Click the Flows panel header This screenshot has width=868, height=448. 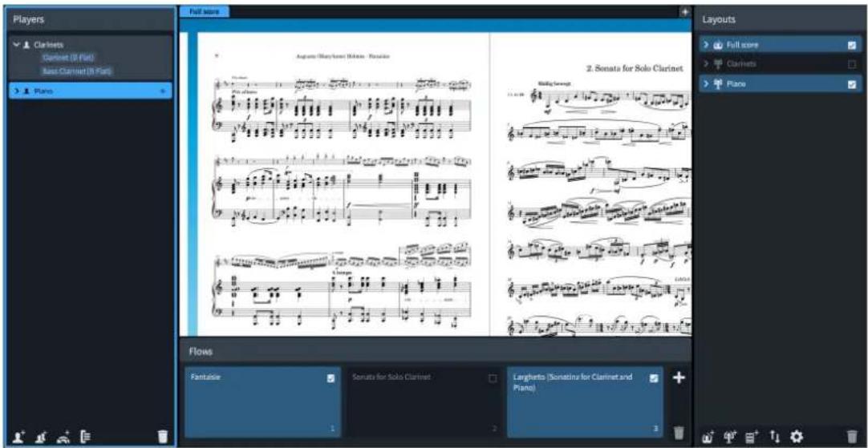435,351
